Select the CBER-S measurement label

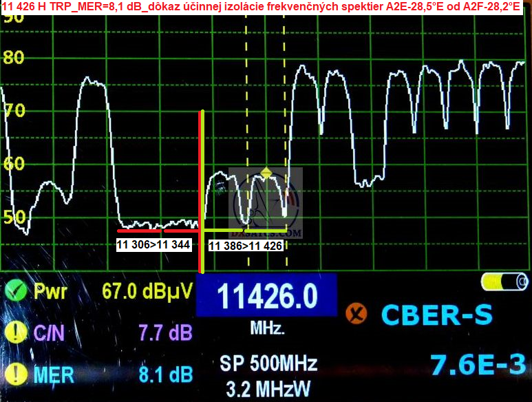tap(436, 315)
